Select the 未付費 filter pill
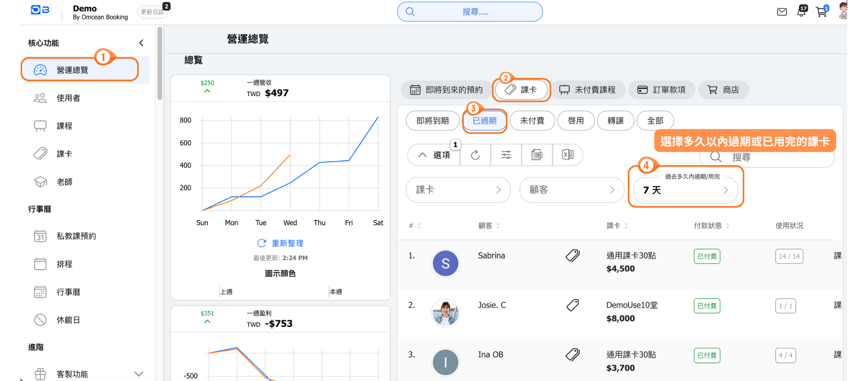This screenshot has width=868, height=381. pyautogui.click(x=532, y=121)
